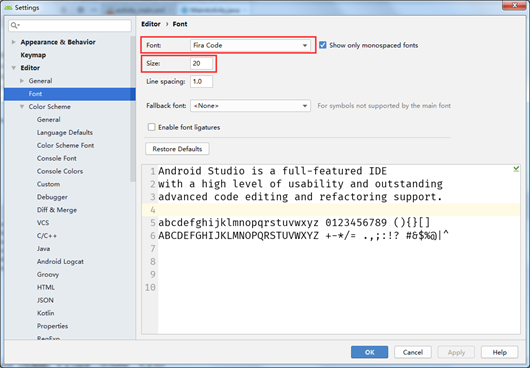Click preview line 'Android Studio is a full-featured IDE'

tap(272, 171)
